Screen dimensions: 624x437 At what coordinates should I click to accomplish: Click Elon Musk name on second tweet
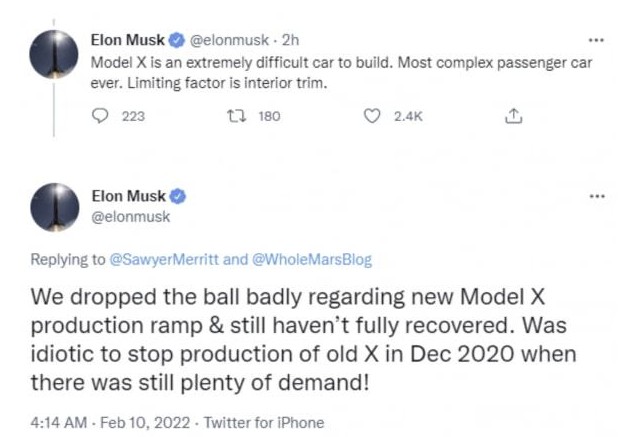tap(130, 194)
